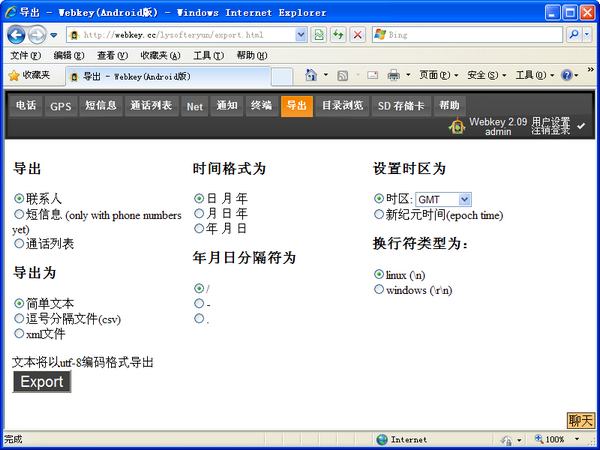Open the Home page icon

(x=311, y=75)
